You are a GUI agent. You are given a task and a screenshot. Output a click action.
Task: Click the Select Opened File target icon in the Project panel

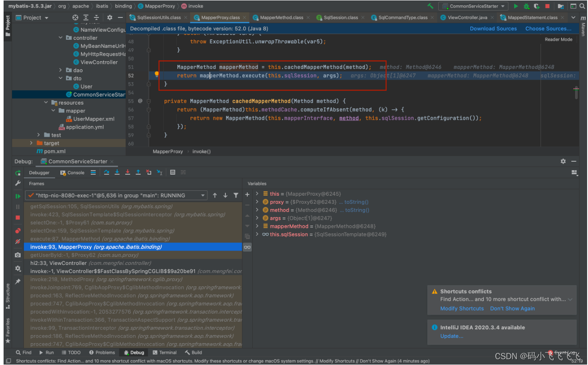tap(75, 17)
